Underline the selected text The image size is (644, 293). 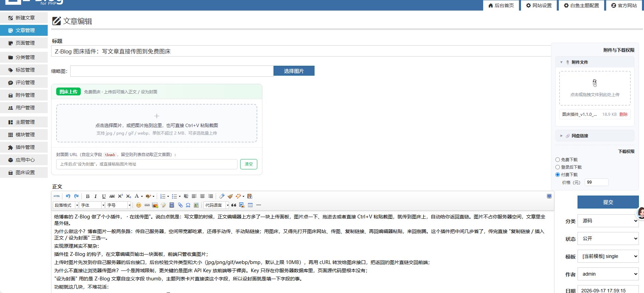click(x=104, y=196)
